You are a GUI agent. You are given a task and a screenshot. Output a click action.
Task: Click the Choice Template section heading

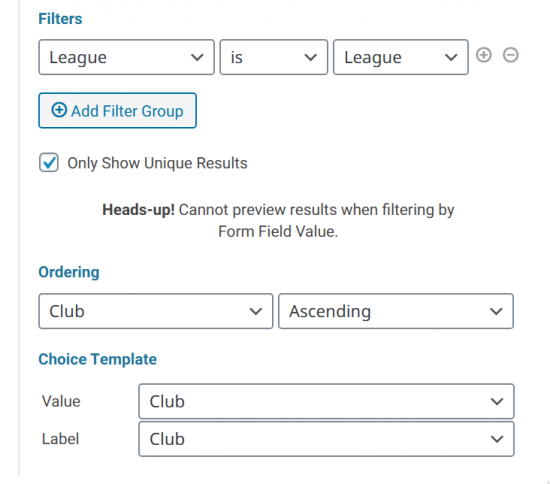(x=97, y=359)
